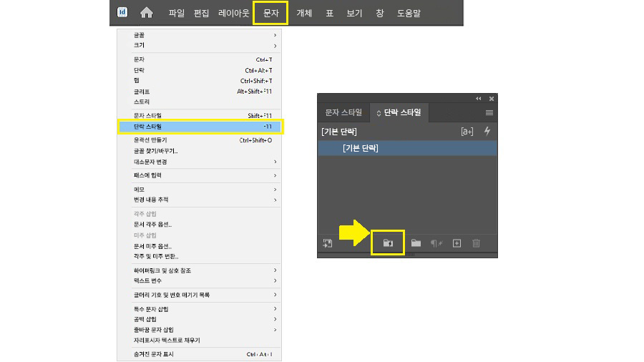Choose 각주 및 미주 변환.. entry
Viewport: 644px width, 362px height.
[199, 256]
